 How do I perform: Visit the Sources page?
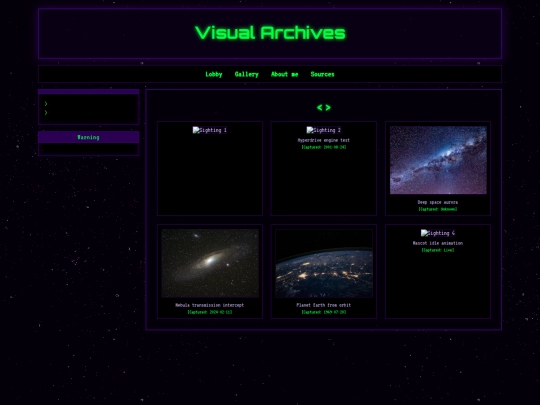(322, 74)
